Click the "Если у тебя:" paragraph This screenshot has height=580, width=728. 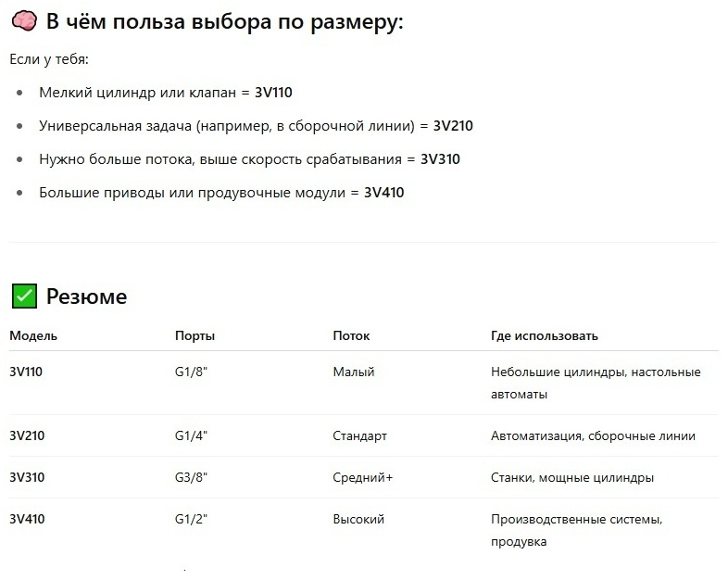[49, 59]
